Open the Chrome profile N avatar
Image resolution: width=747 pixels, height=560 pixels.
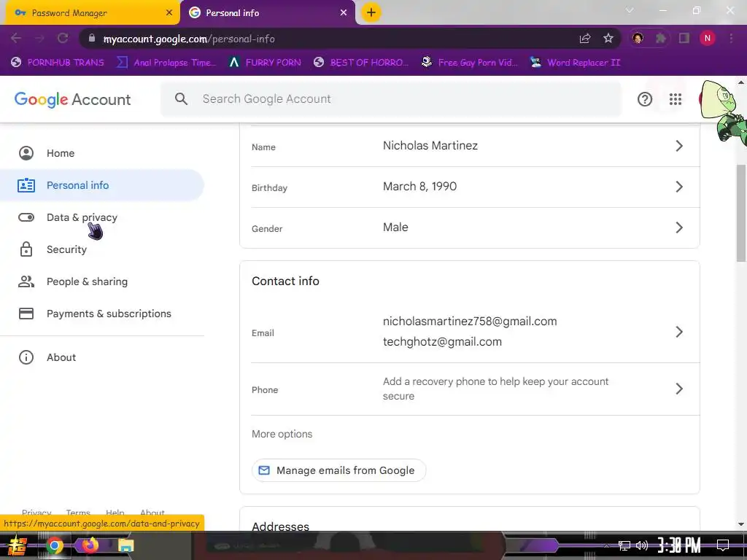pos(708,38)
